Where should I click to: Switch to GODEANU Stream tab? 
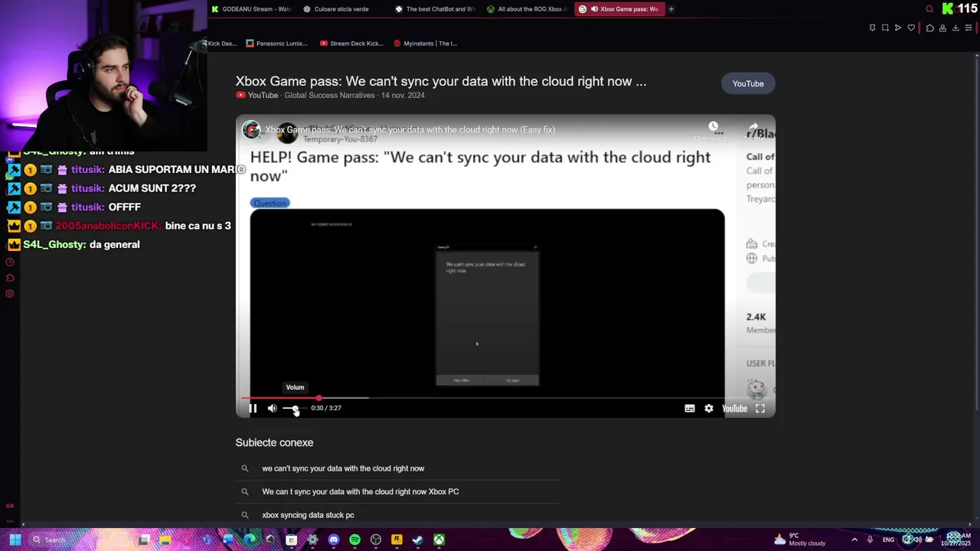click(x=251, y=9)
